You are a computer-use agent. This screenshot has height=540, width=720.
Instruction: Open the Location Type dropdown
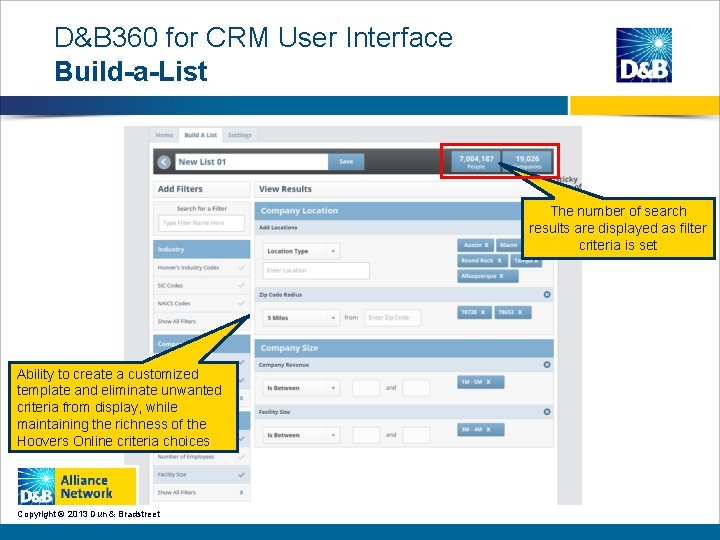pos(301,251)
